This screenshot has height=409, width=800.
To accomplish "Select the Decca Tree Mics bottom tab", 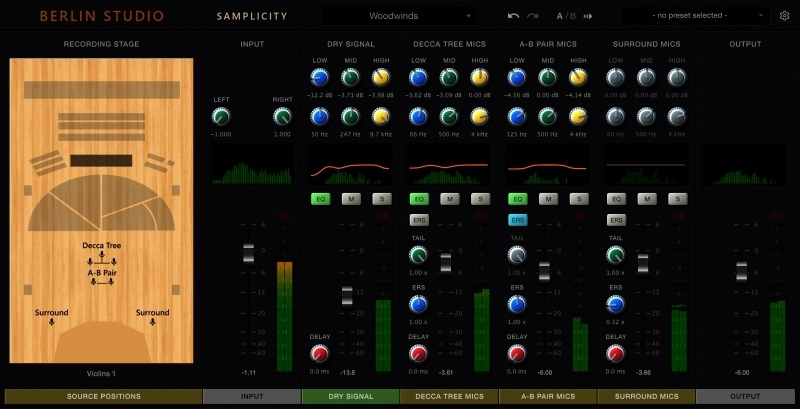I will click(x=449, y=396).
